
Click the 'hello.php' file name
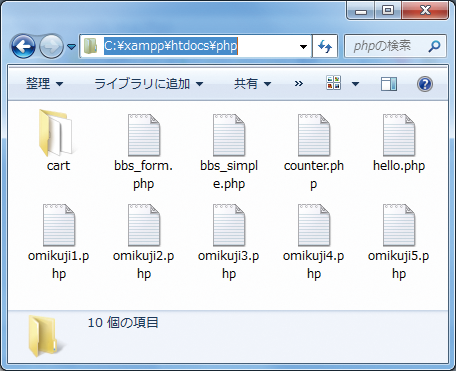tap(399, 166)
